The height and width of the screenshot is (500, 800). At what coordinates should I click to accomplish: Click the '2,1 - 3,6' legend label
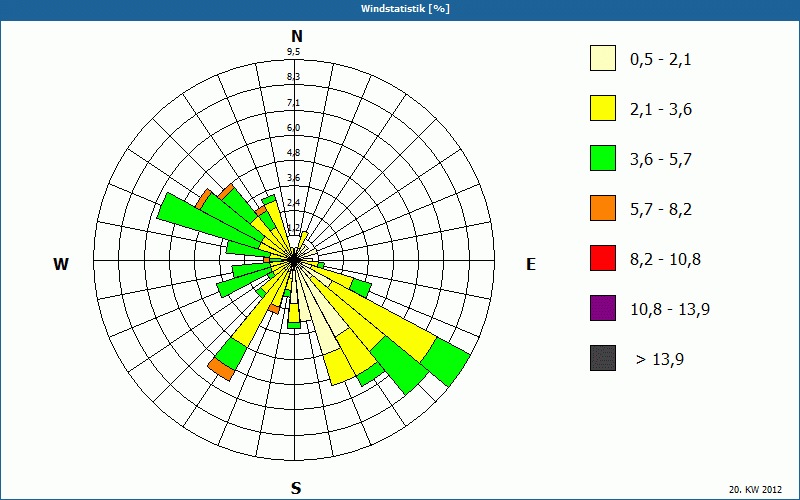(x=661, y=110)
